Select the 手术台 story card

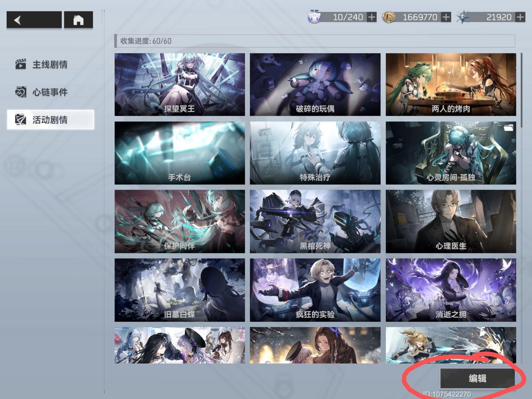180,153
